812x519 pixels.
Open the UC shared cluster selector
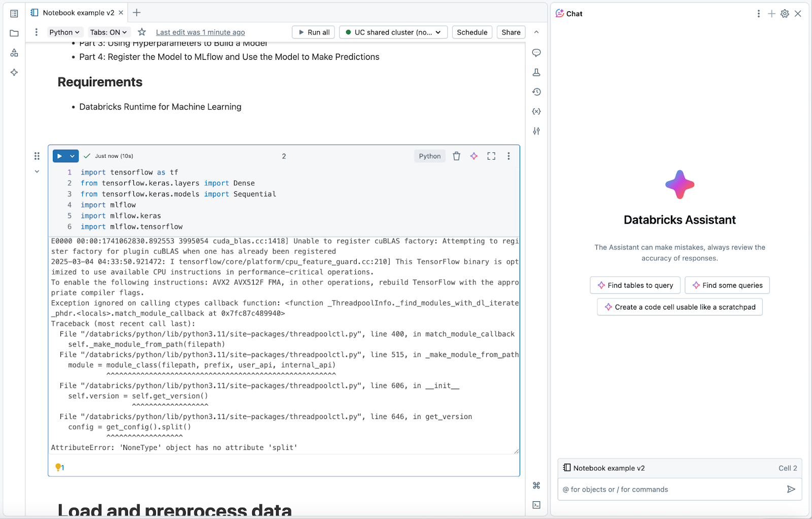[393, 32]
